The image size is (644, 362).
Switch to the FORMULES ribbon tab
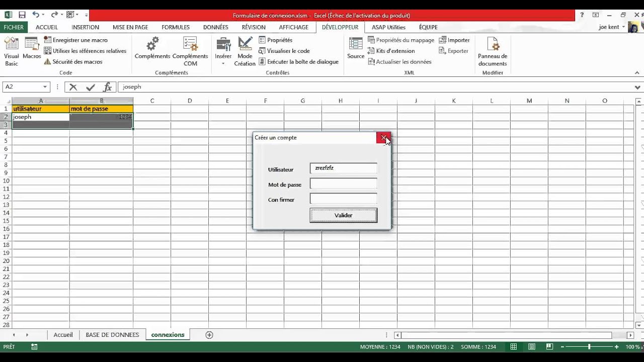[176, 27]
